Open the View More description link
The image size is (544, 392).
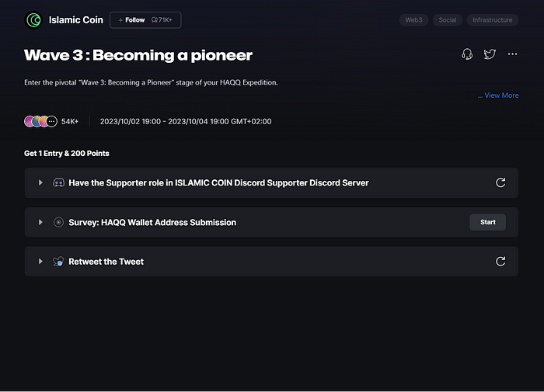pos(498,95)
